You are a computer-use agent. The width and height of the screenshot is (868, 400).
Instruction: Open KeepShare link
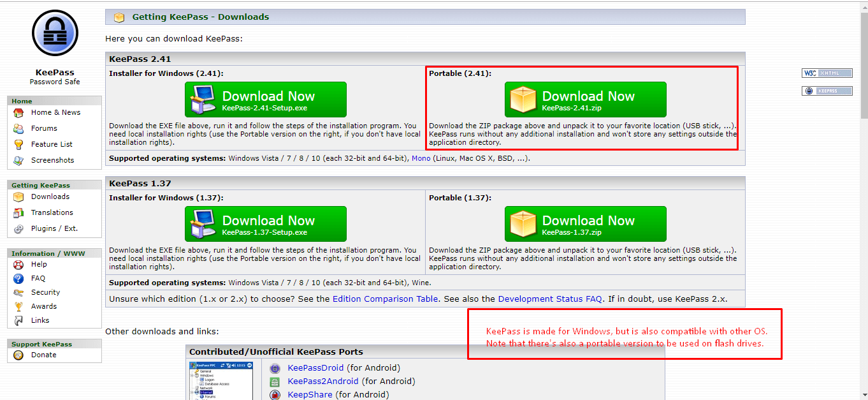pos(310,395)
